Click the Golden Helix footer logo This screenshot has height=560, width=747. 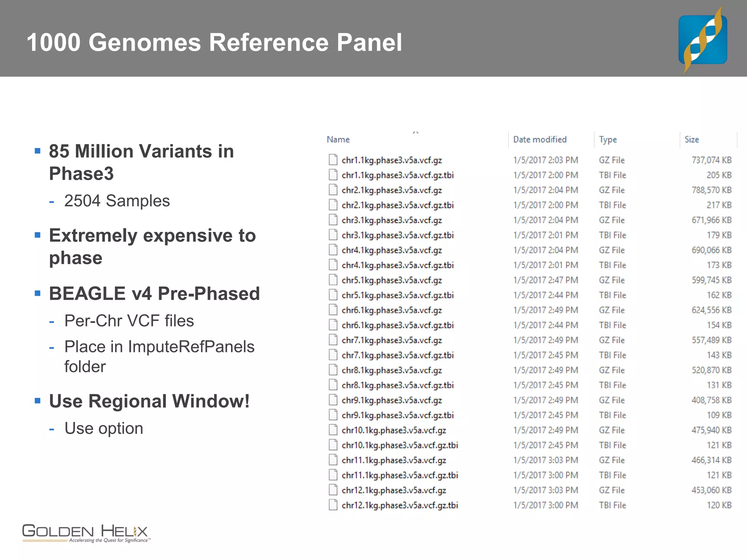click(x=86, y=533)
